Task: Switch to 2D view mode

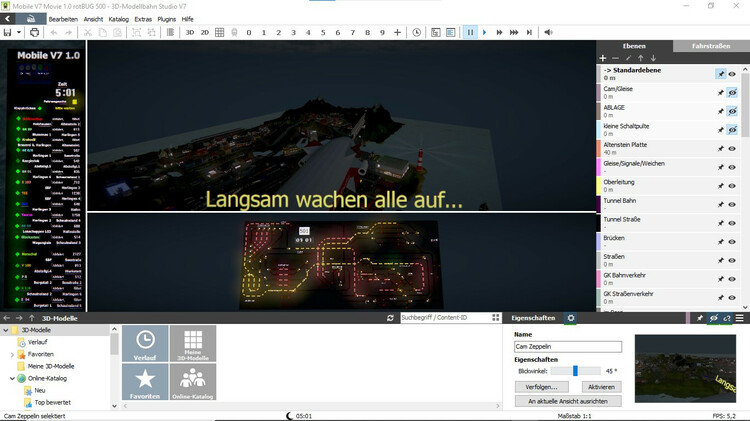Action: (205, 32)
